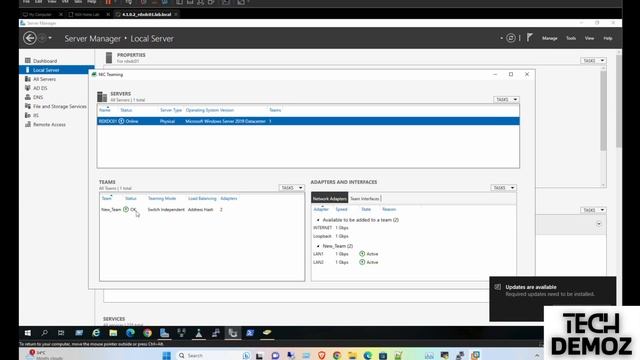Click the DNS sidebar icon

[x=28, y=97]
